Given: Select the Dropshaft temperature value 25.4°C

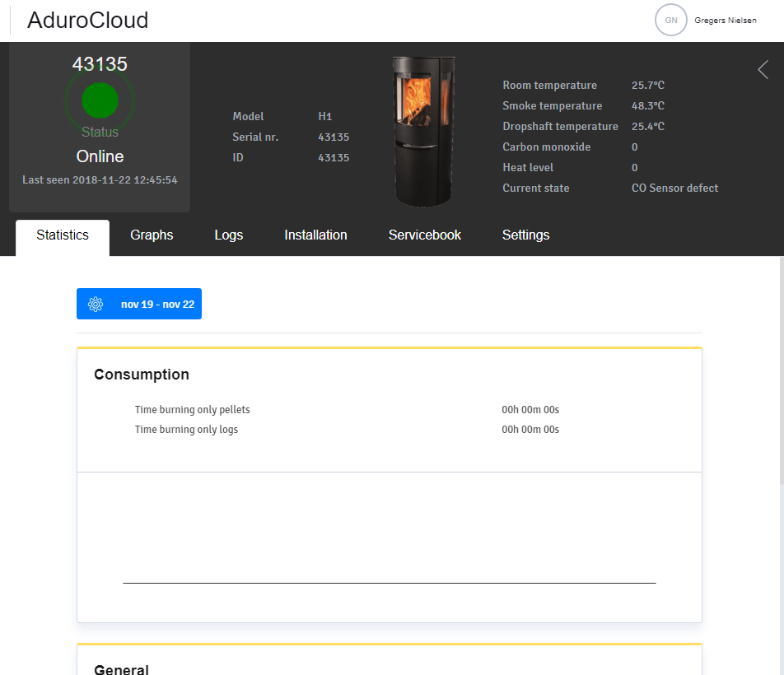Looking at the screenshot, I should point(648,127).
